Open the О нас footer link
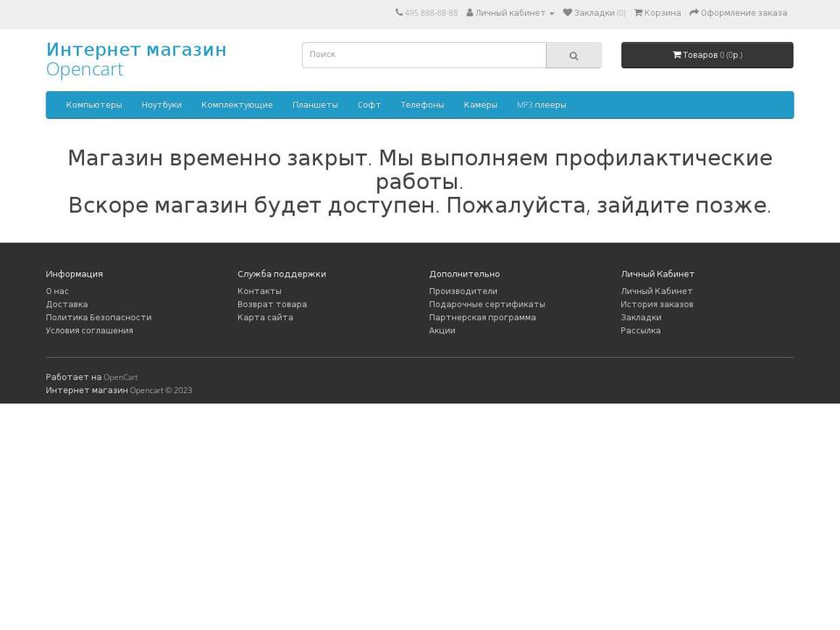This screenshot has width=840, height=630. pos(57,290)
